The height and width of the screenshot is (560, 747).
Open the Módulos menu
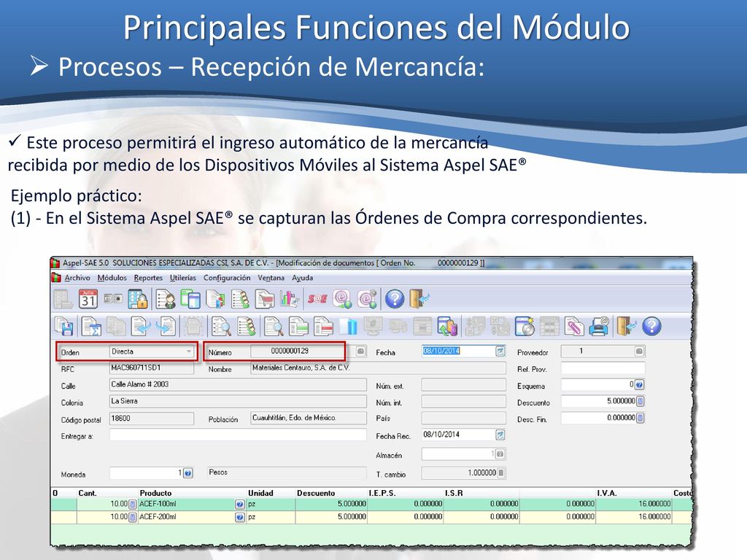pyautogui.click(x=112, y=278)
